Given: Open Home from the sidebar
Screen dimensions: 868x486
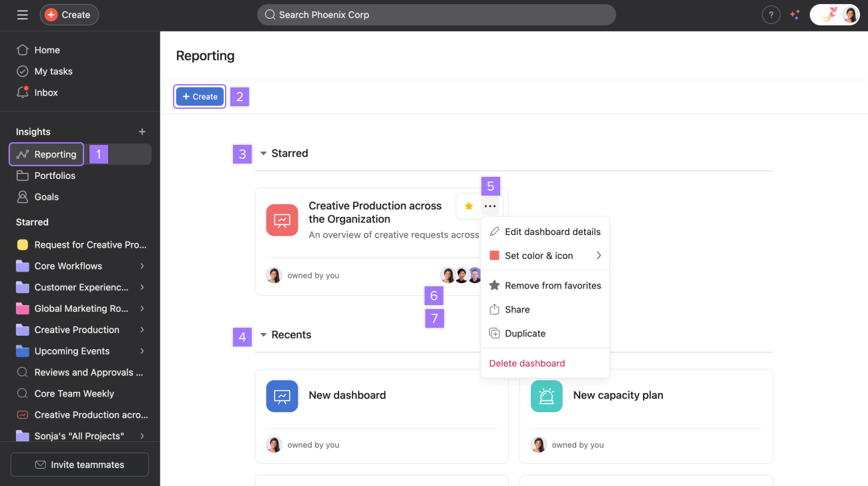Looking at the screenshot, I should click(47, 49).
